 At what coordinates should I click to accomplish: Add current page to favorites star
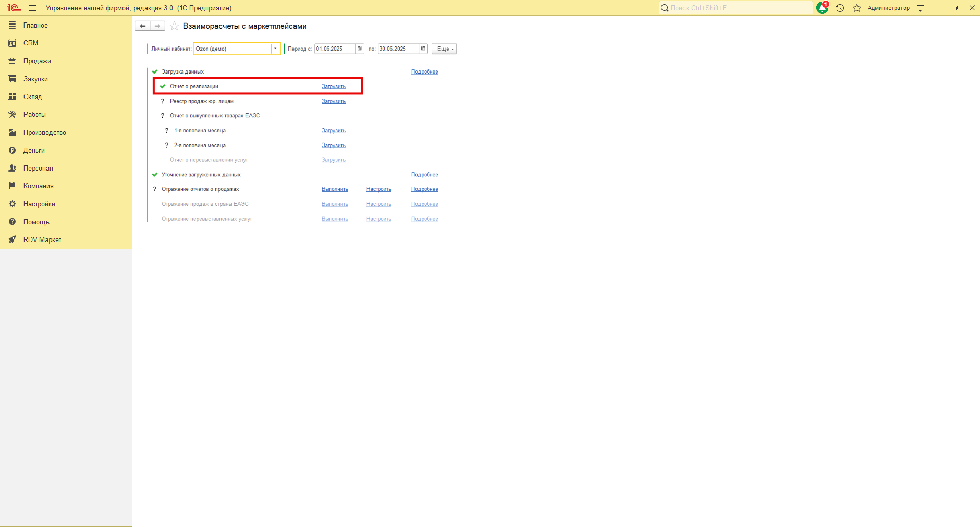coord(175,26)
